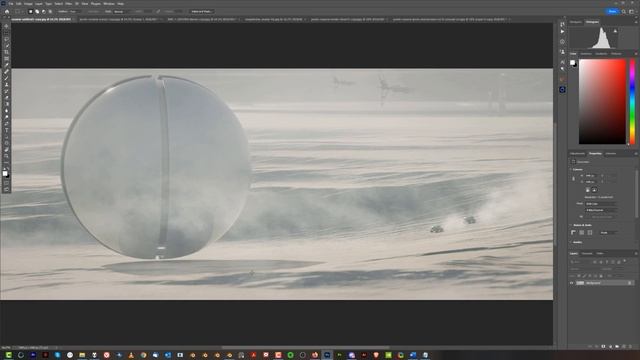640x360 pixels.
Task: Click the foreground color swatch in toolbar
Action: 5,173
